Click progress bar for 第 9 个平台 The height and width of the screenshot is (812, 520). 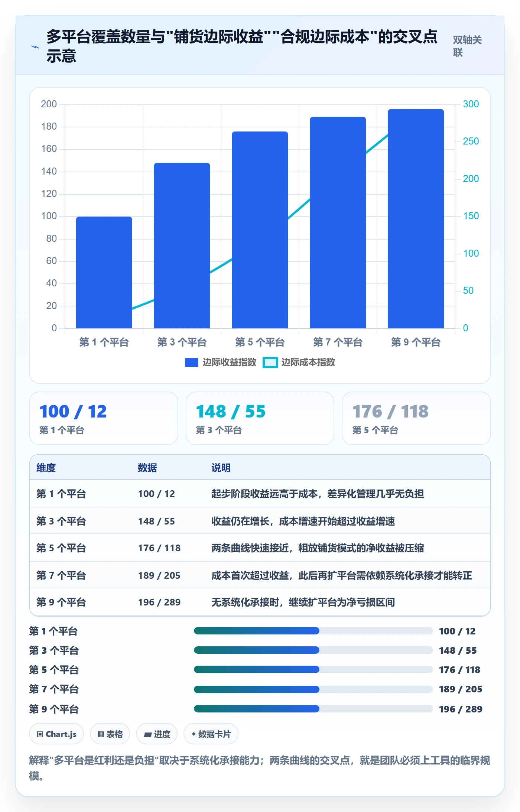click(313, 709)
